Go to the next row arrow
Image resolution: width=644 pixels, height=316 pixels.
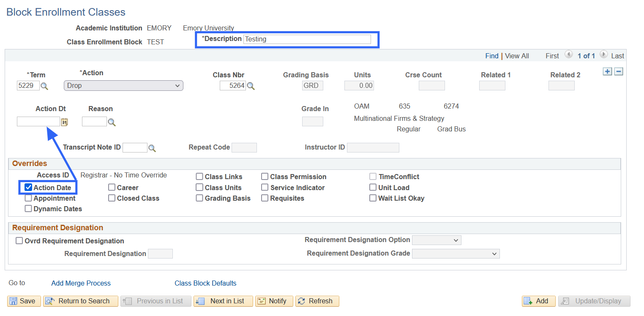[x=603, y=55]
